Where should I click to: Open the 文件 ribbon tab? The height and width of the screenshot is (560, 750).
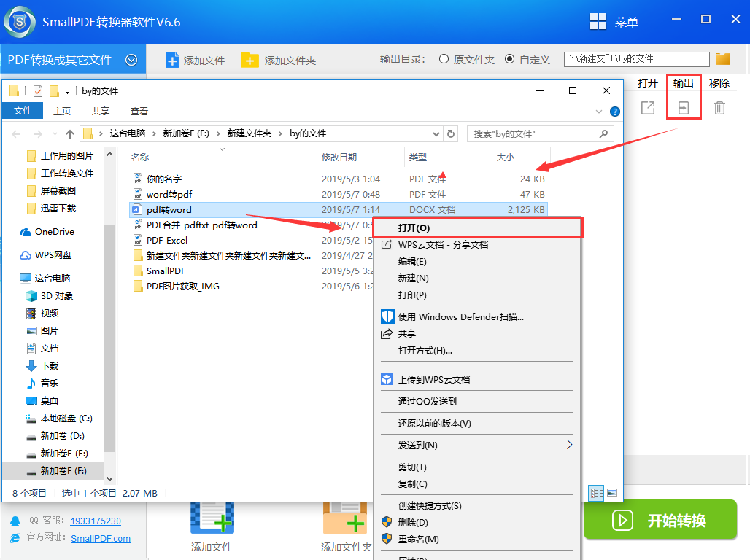click(23, 111)
